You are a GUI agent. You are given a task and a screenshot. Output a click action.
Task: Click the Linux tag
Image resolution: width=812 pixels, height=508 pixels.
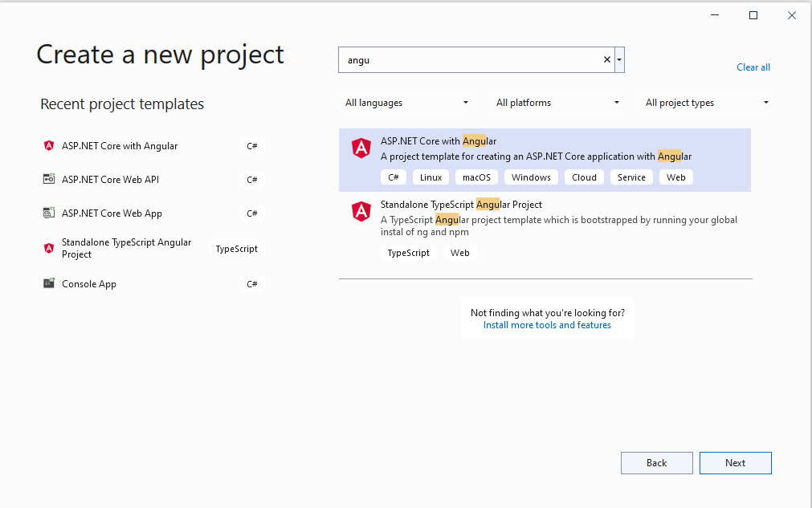(x=430, y=177)
